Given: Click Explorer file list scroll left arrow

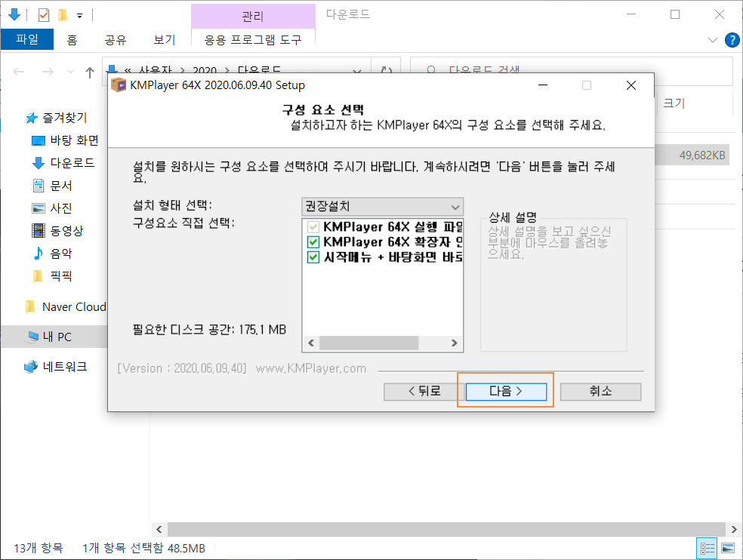Looking at the screenshot, I should (159, 530).
